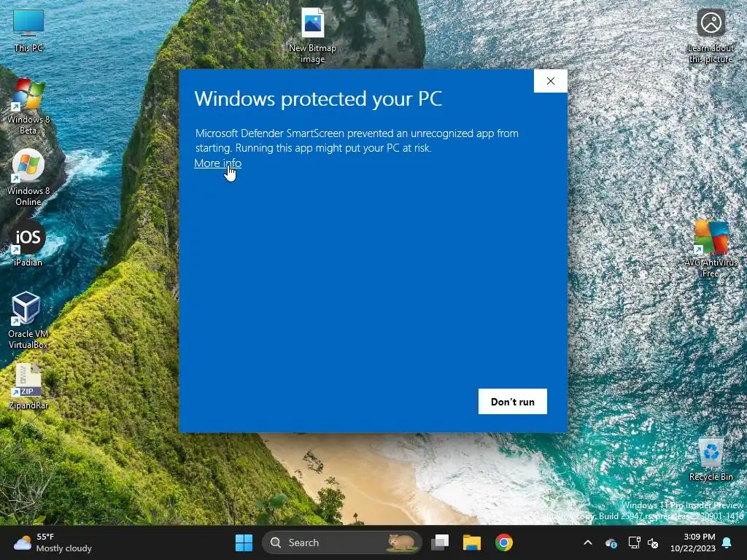Viewport: 747px width, 560px height.
Task: Select the Windows 8 Beta shortcut
Action: click(28, 106)
